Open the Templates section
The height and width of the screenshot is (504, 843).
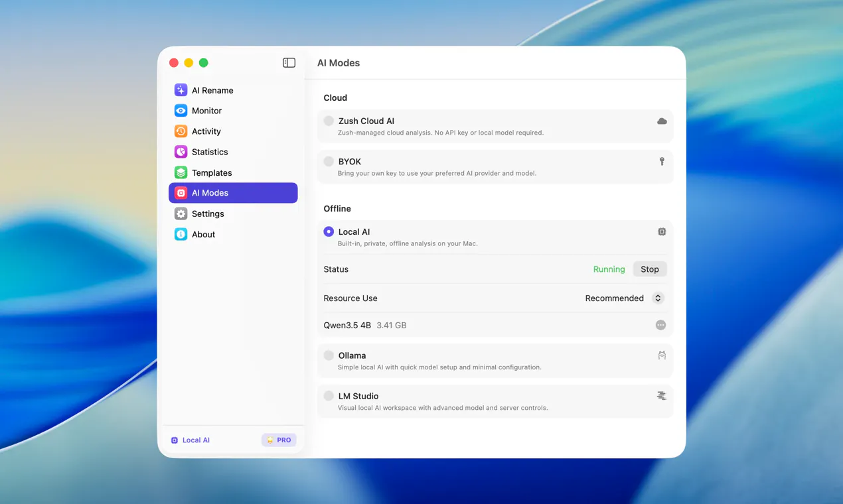pos(233,172)
